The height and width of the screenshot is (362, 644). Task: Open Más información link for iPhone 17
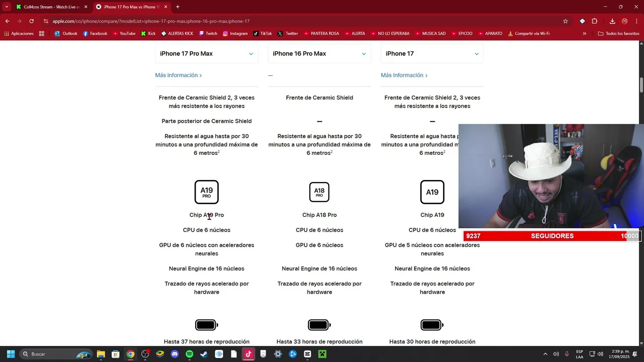click(404, 75)
